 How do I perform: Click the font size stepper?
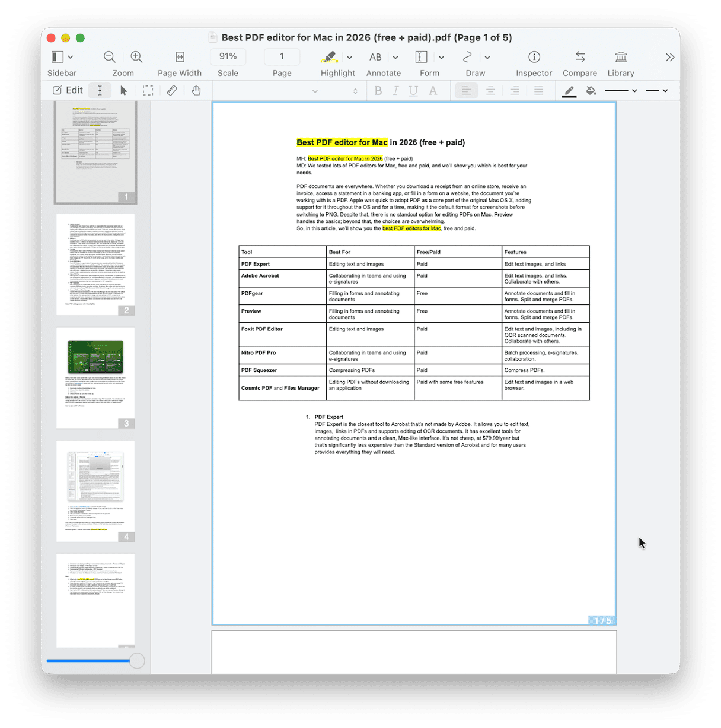pyautogui.click(x=355, y=91)
